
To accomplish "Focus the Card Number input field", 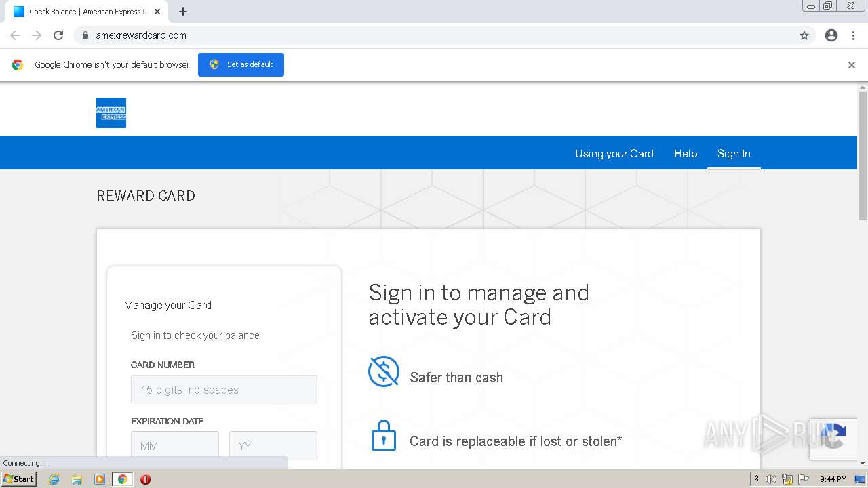I will (x=224, y=390).
